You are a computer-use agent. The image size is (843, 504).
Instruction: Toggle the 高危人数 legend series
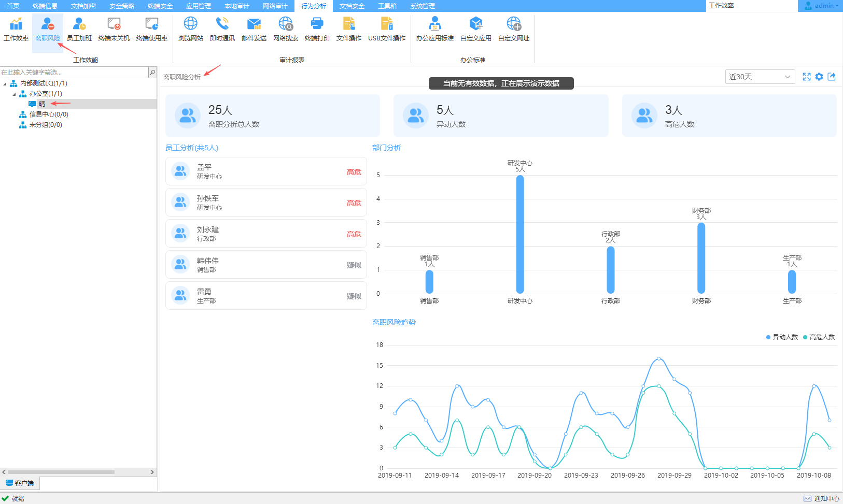(819, 337)
